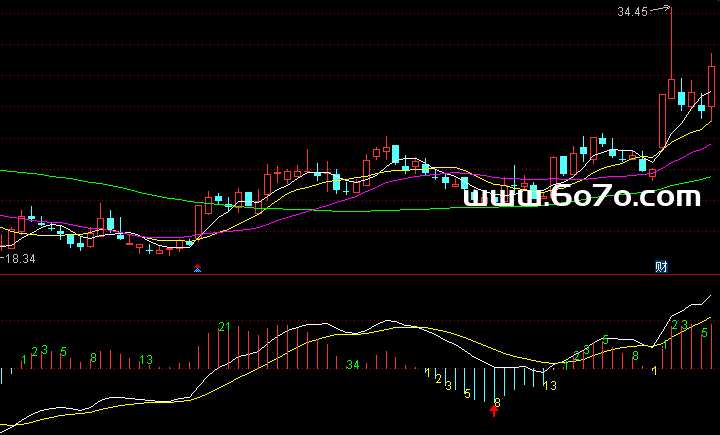Select the rightmost red candlestick
Image resolution: width=720 pixels, height=435 pixels.
click(x=712, y=85)
